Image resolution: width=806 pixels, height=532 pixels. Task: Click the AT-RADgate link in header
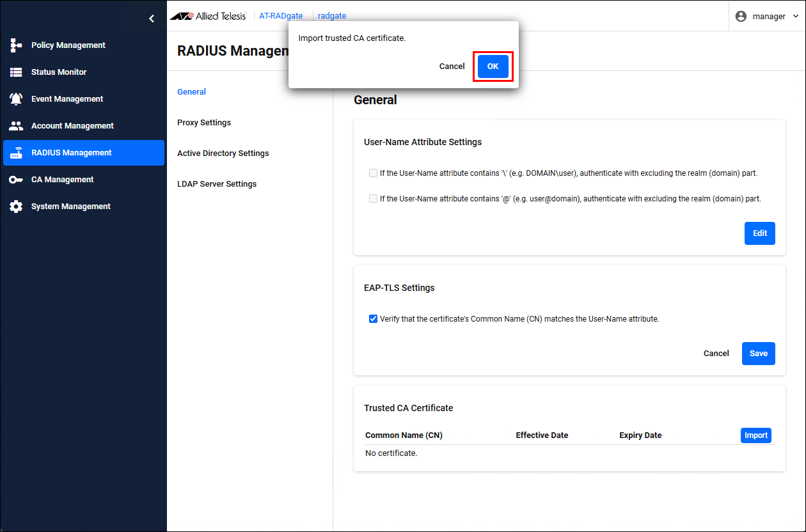[281, 16]
